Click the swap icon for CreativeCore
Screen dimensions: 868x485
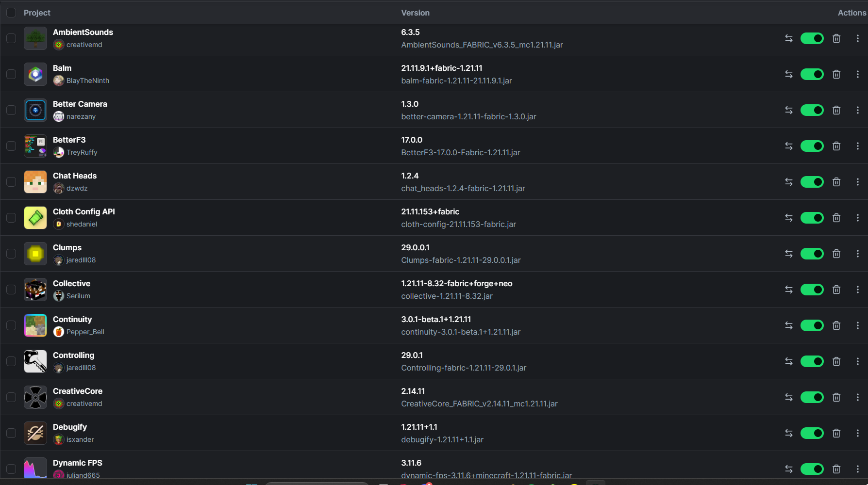click(789, 397)
